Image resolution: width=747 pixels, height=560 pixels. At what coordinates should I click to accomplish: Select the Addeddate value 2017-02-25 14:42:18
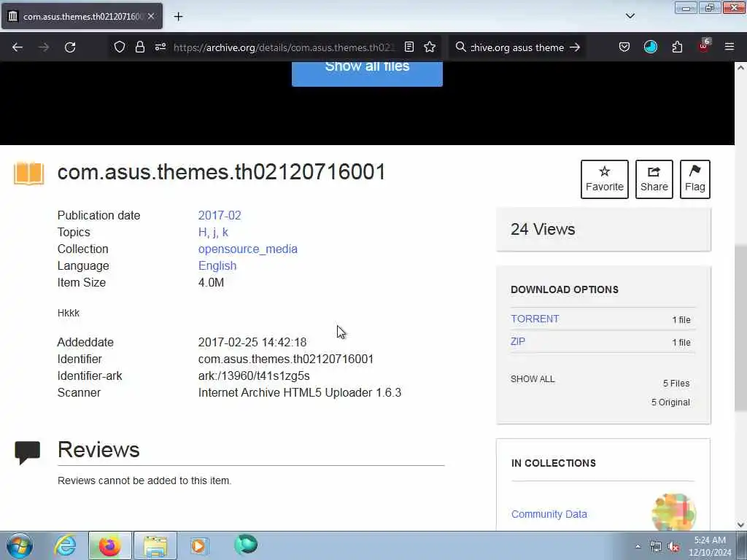tap(252, 343)
